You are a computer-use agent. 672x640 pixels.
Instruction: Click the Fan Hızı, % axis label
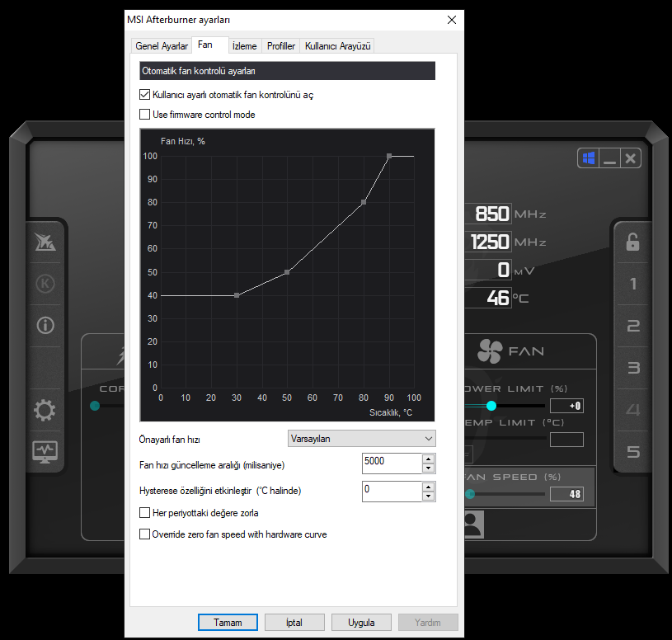183,141
